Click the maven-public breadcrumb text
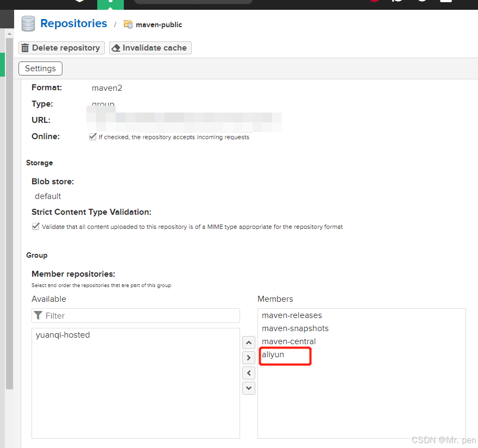The image size is (478, 448). coord(159,24)
